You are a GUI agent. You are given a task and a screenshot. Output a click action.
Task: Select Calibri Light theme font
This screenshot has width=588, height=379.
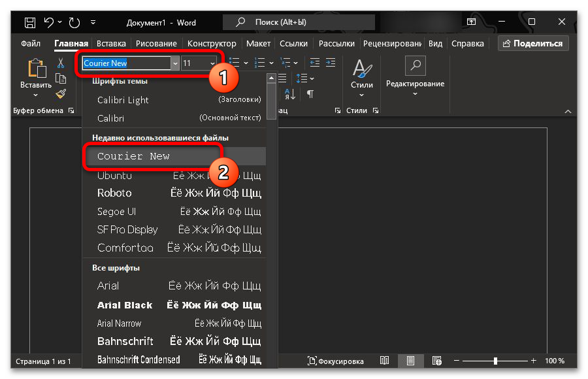(x=174, y=100)
